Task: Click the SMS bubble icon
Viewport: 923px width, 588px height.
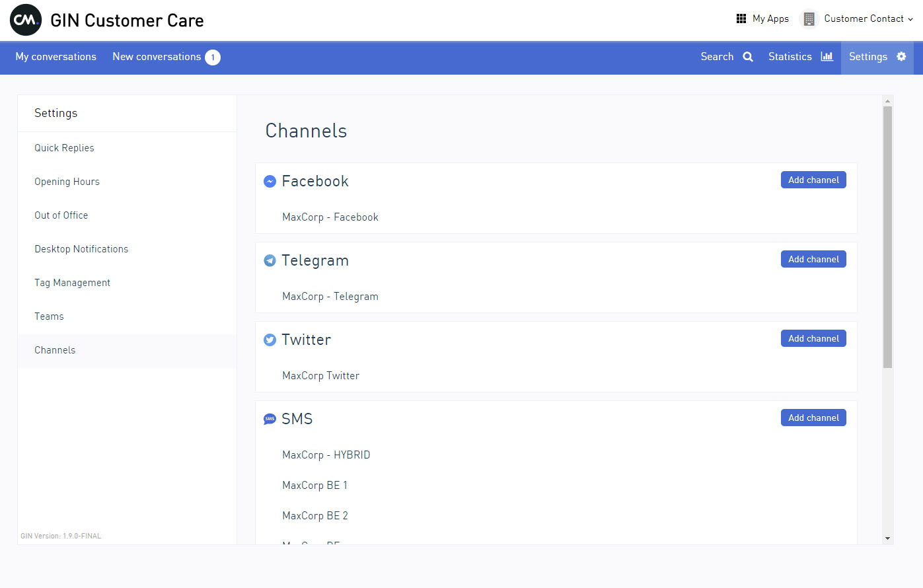Action: (270, 419)
